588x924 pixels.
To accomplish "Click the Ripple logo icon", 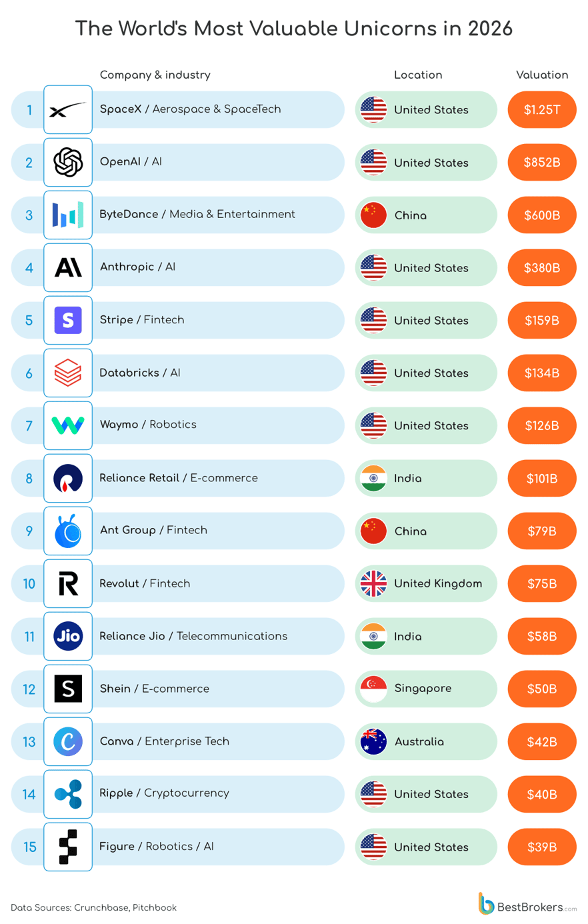I will click(x=68, y=794).
